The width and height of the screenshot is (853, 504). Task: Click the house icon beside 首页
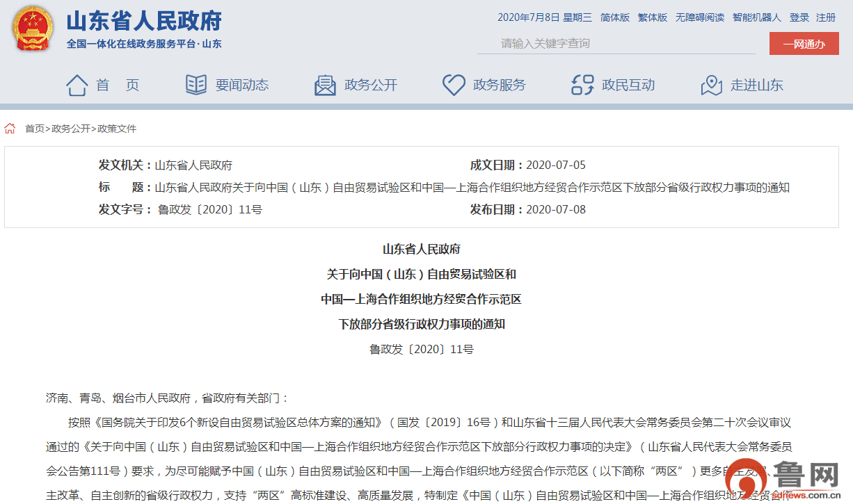[x=77, y=86]
